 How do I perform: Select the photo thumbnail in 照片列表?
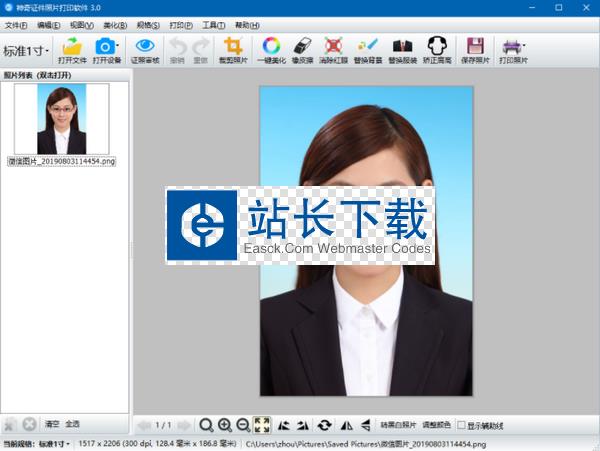(60, 118)
